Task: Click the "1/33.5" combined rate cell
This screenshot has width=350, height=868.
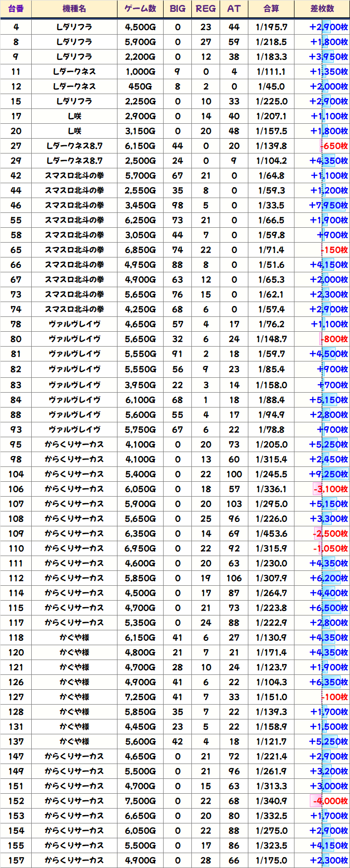Action: pyautogui.click(x=271, y=205)
